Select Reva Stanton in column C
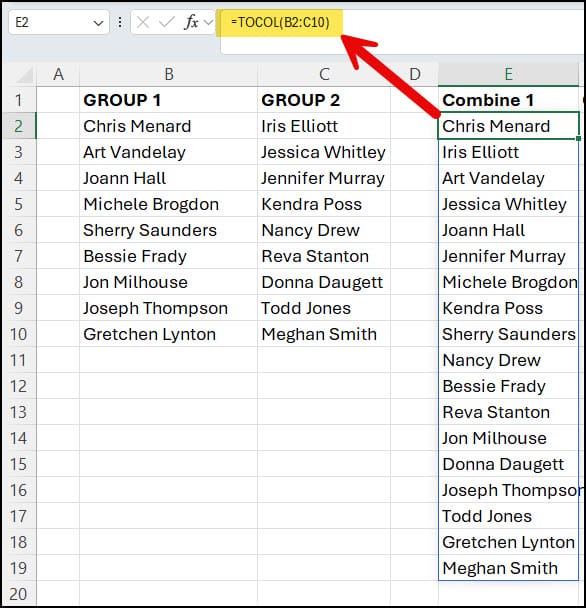Screen dimensions: 586x608 click(x=324, y=256)
